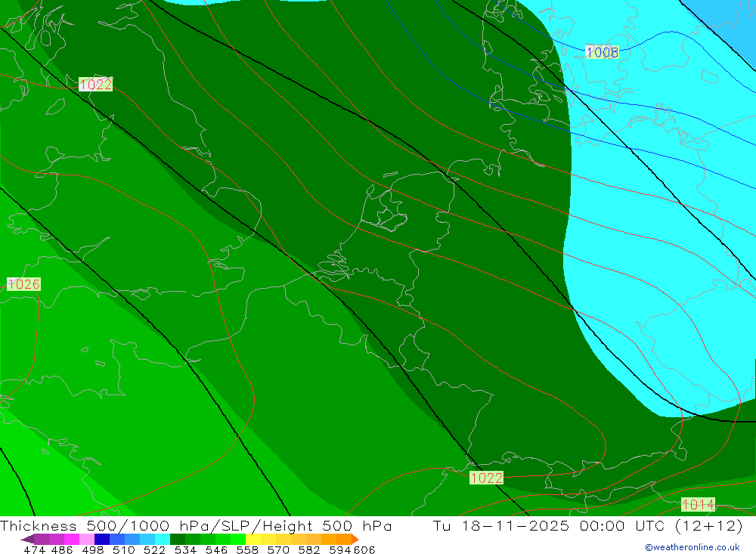Screen dimensions: 756x554
Task: Click the 510 legend value
Action: pyautogui.click(x=123, y=549)
